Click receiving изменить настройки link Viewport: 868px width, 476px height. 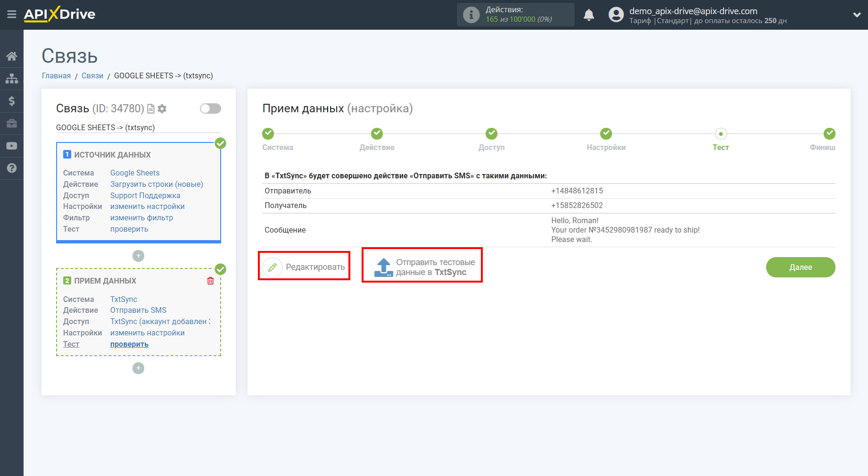point(148,333)
